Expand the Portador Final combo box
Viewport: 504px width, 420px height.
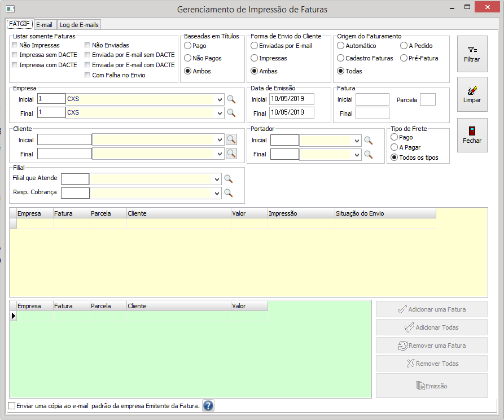click(x=357, y=154)
